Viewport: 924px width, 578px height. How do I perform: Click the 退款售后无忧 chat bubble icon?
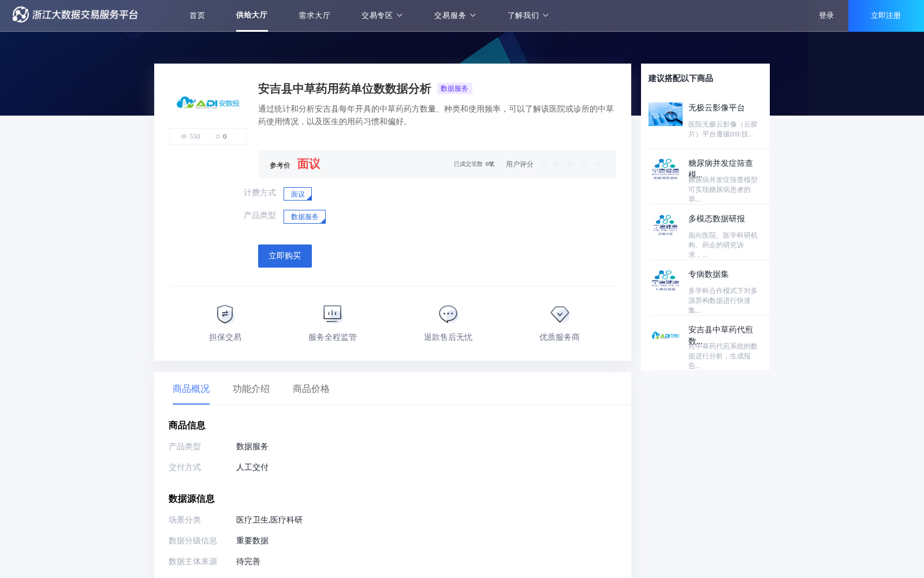[448, 314]
